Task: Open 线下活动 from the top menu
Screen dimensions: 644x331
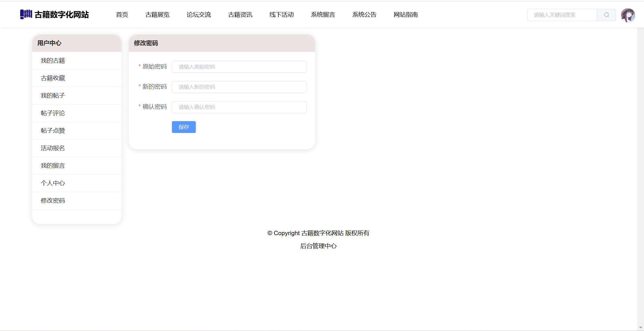Action: tap(281, 15)
